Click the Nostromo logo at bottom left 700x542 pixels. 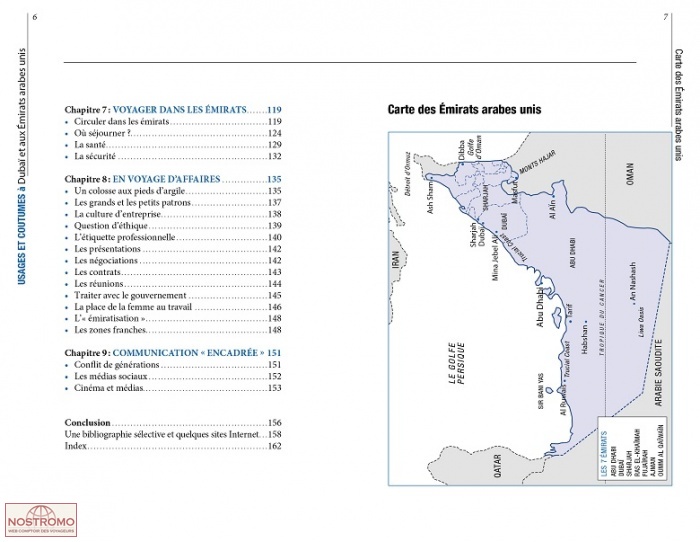click(41, 520)
